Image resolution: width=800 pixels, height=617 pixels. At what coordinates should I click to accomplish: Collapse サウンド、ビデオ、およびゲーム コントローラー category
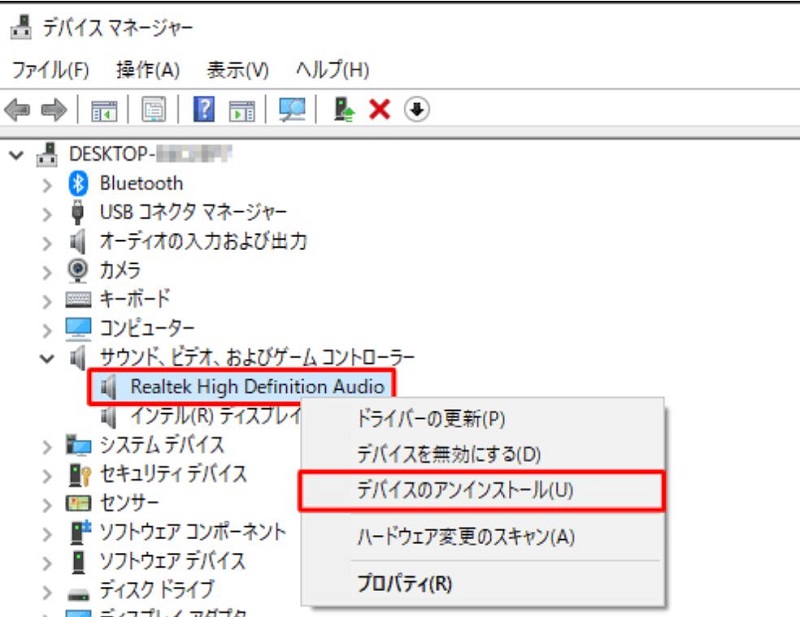point(47,358)
